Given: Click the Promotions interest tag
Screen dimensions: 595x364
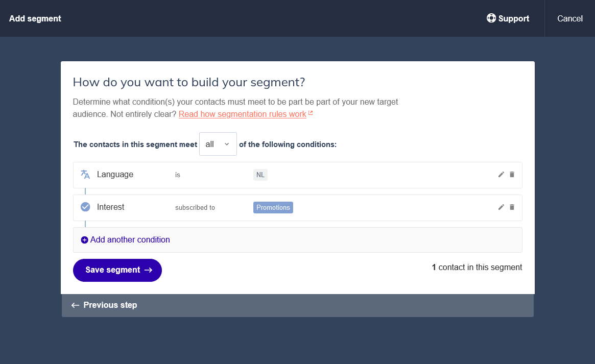Looking at the screenshot, I should [x=273, y=207].
